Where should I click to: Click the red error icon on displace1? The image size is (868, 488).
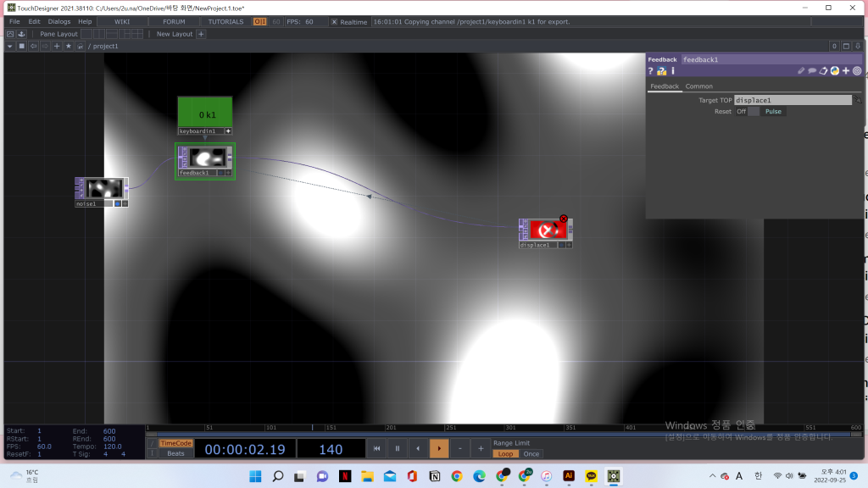[564, 219]
